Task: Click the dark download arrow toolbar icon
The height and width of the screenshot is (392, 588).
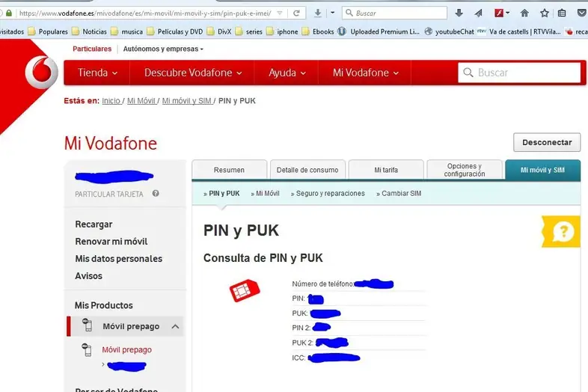Action: pos(459,13)
